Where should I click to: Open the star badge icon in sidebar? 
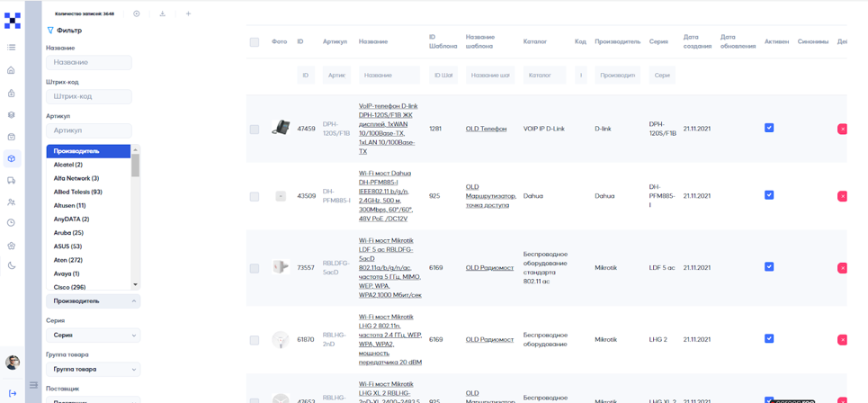coord(12,246)
